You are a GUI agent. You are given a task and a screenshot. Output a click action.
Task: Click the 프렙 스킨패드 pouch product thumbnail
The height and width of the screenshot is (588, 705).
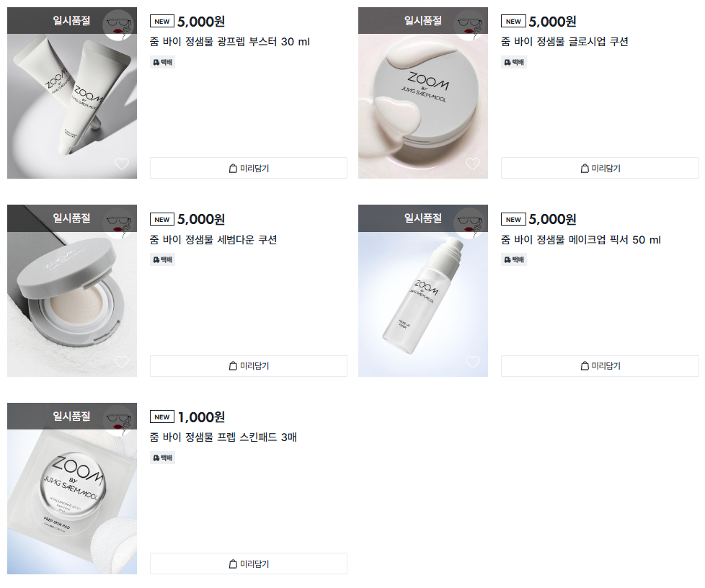tap(72, 489)
